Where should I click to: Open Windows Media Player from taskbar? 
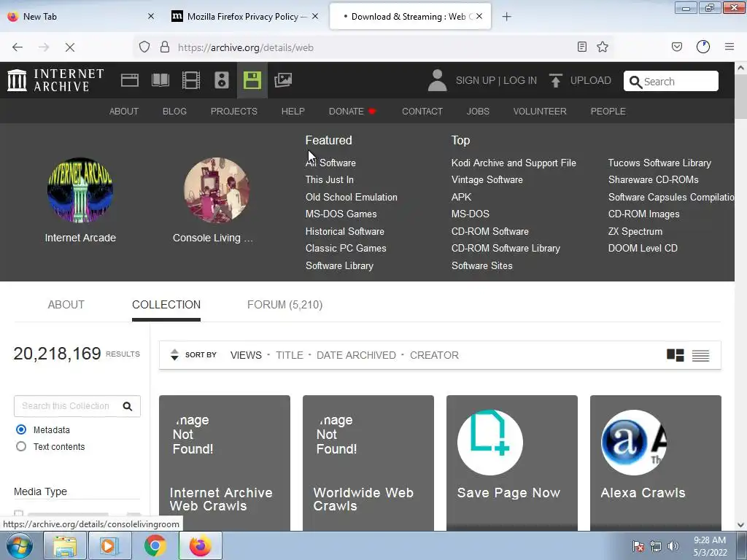click(109, 545)
